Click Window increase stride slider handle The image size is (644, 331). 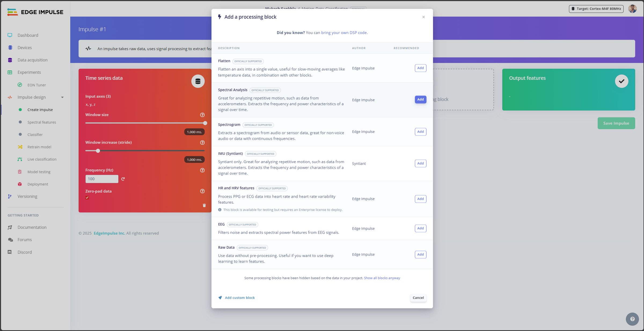pos(98,151)
